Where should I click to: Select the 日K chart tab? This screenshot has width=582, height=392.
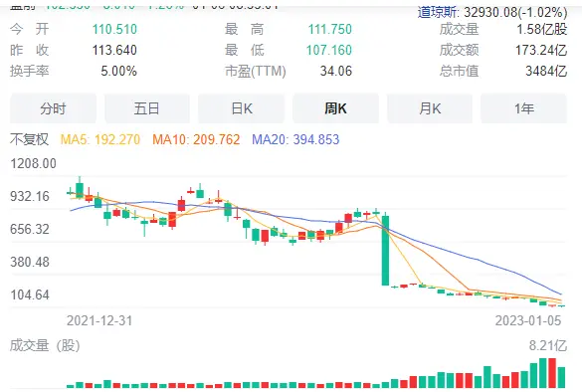242,108
